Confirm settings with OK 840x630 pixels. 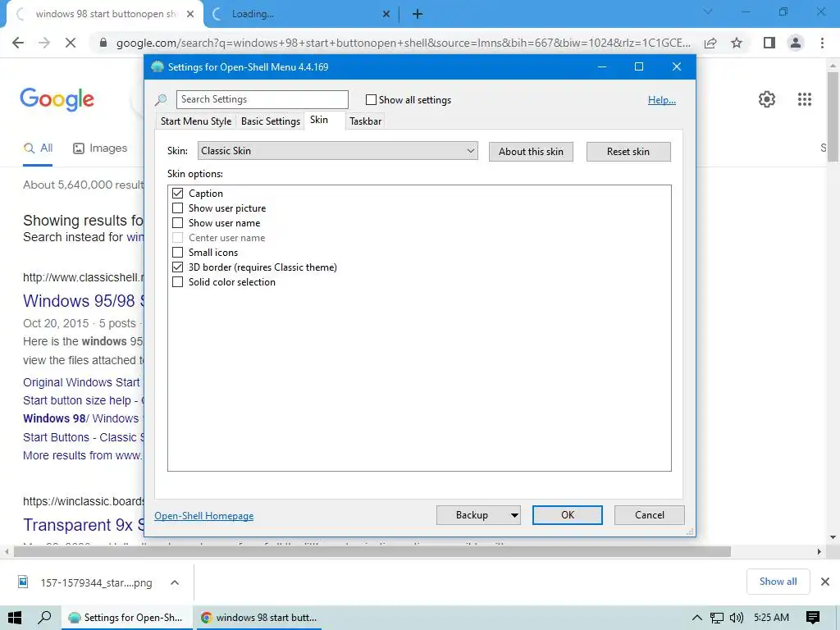click(568, 515)
